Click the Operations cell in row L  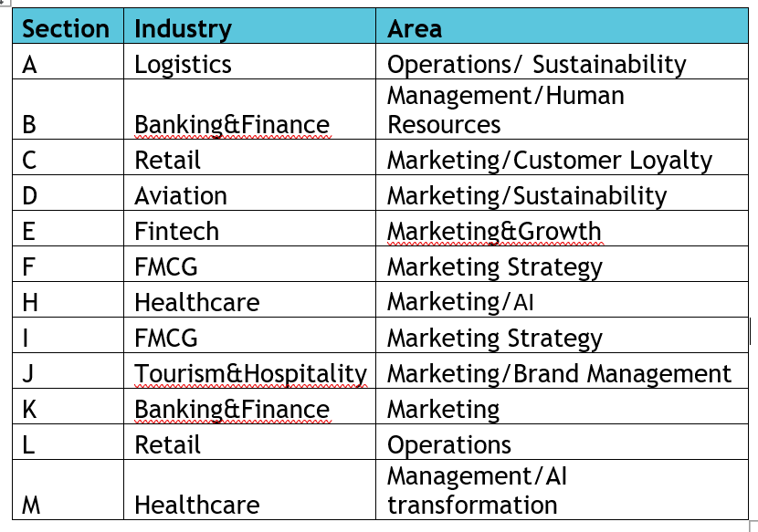(562, 442)
